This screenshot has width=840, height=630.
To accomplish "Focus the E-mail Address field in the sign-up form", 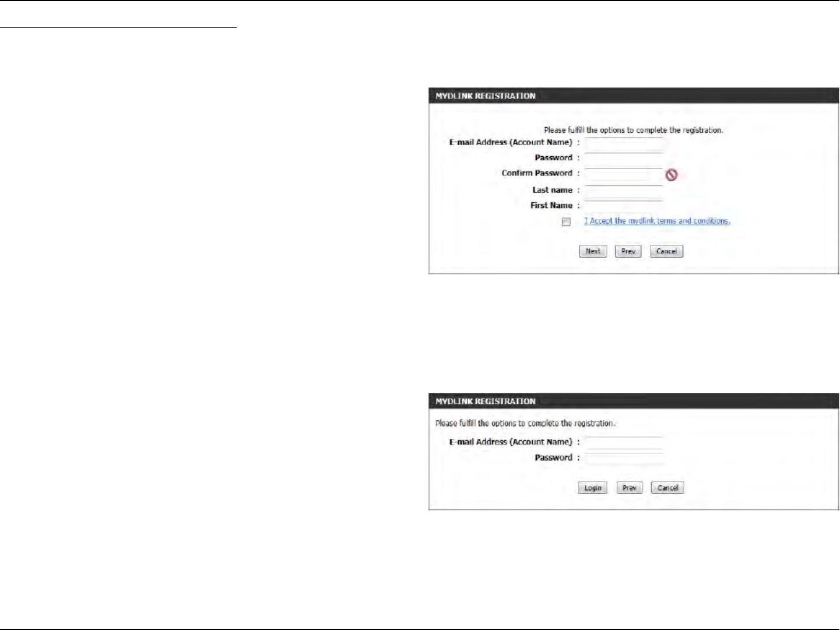I will point(624,143).
